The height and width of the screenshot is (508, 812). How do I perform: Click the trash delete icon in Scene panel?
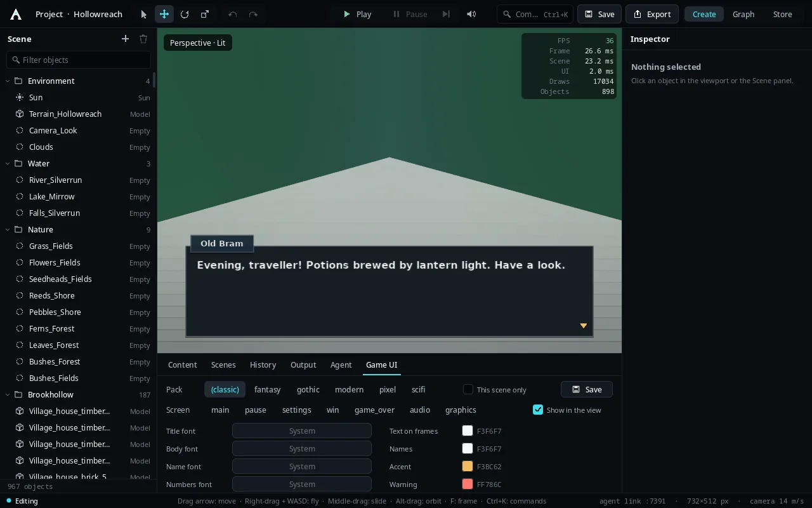click(143, 39)
